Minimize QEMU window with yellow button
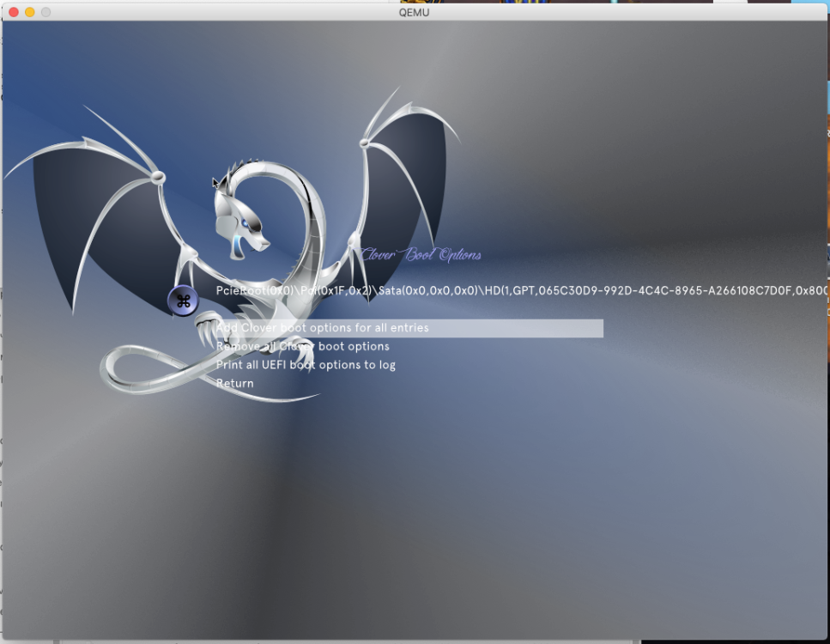830x644 pixels. 30,12
